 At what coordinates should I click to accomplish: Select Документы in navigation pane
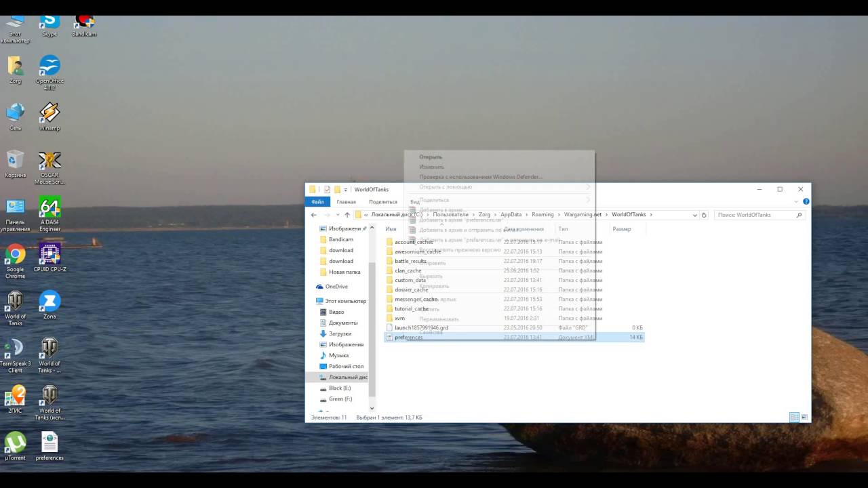[x=343, y=323]
